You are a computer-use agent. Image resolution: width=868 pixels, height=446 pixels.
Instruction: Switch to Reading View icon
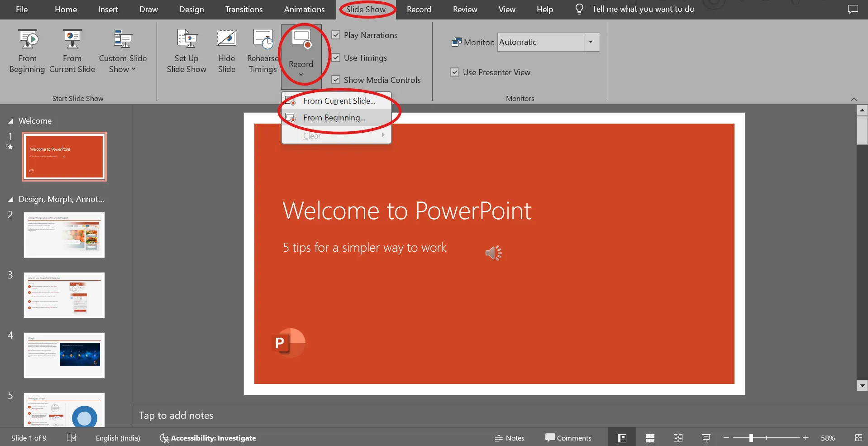(x=678, y=438)
